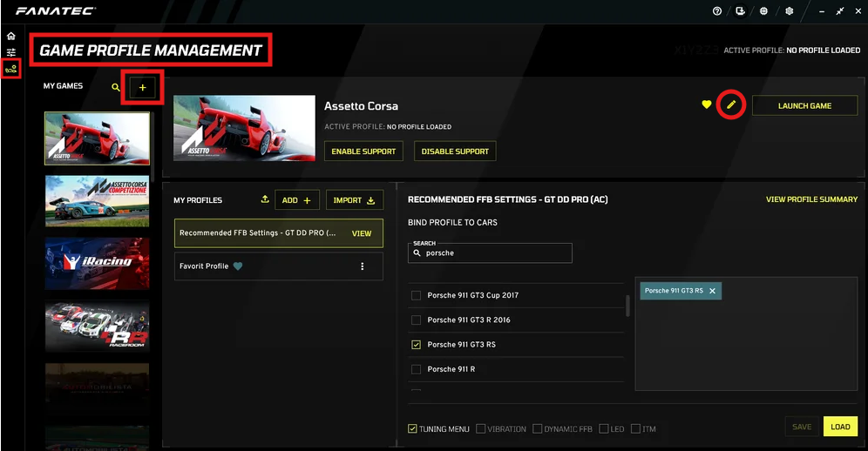Click the My Games label
Image resolution: width=868 pixels, height=451 pixels.
tap(63, 86)
